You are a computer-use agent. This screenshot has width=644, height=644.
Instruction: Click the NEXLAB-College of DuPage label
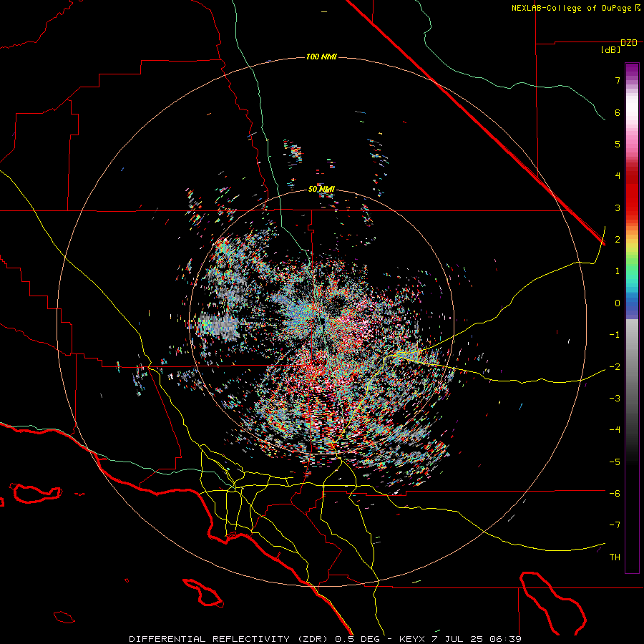572,8
